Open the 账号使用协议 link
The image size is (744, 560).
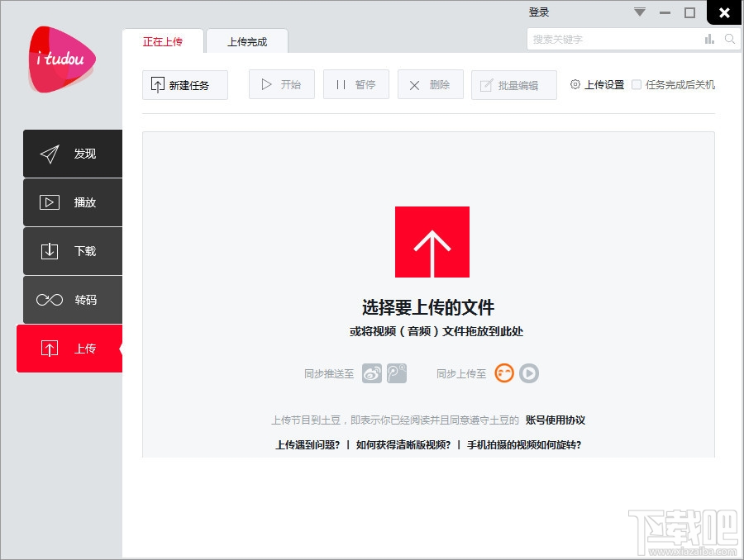click(556, 420)
